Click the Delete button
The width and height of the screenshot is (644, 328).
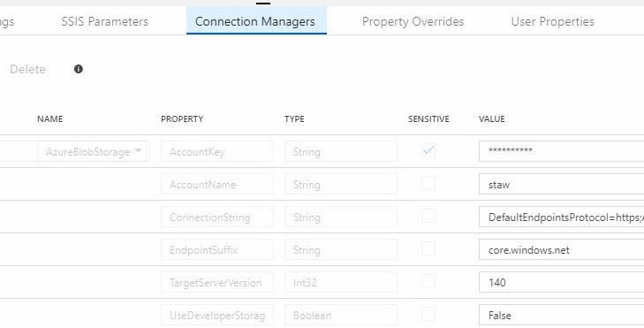[27, 69]
